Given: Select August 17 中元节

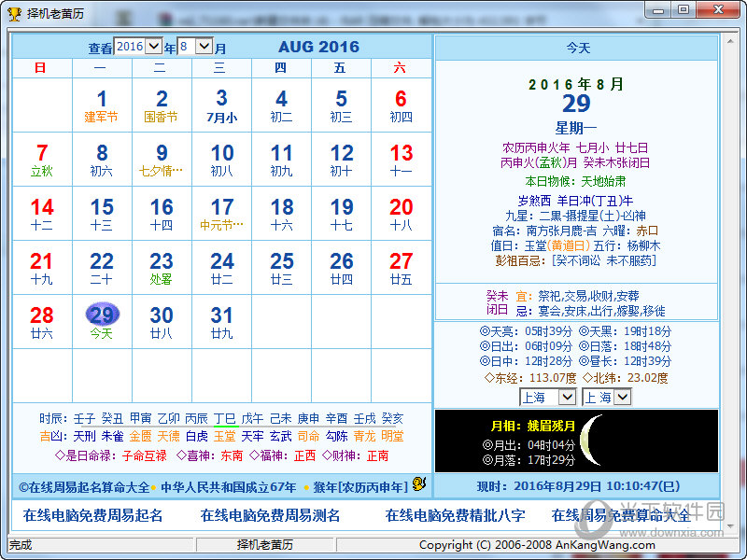Looking at the screenshot, I should (221, 214).
